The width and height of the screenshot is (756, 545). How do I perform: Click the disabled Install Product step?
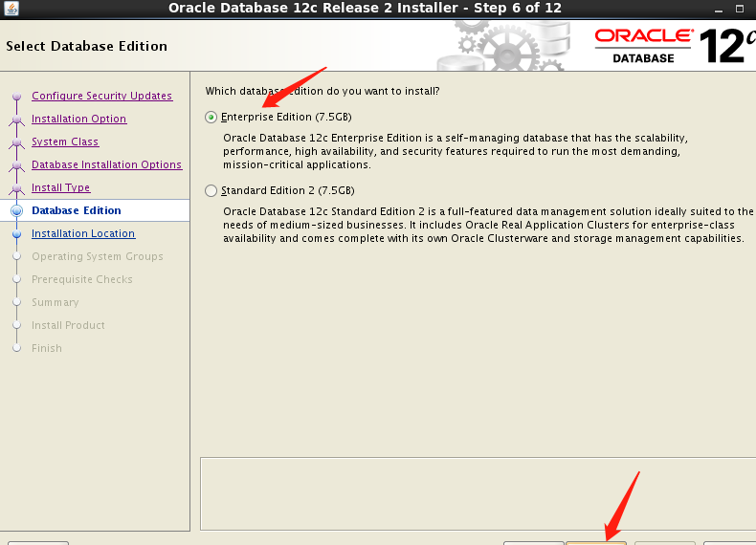point(68,325)
